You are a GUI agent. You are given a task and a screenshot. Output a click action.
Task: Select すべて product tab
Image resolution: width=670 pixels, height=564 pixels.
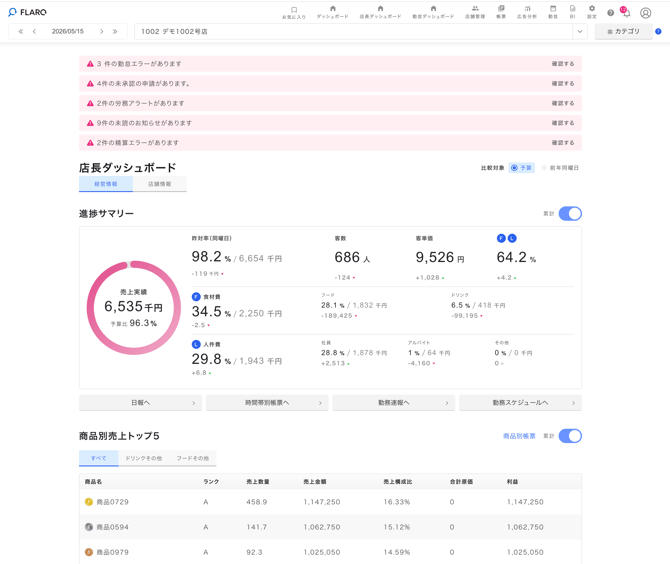pyautogui.click(x=99, y=458)
